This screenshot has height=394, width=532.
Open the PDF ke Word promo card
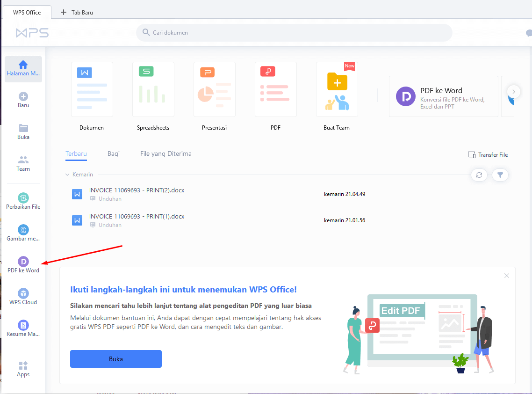pyautogui.click(x=444, y=96)
